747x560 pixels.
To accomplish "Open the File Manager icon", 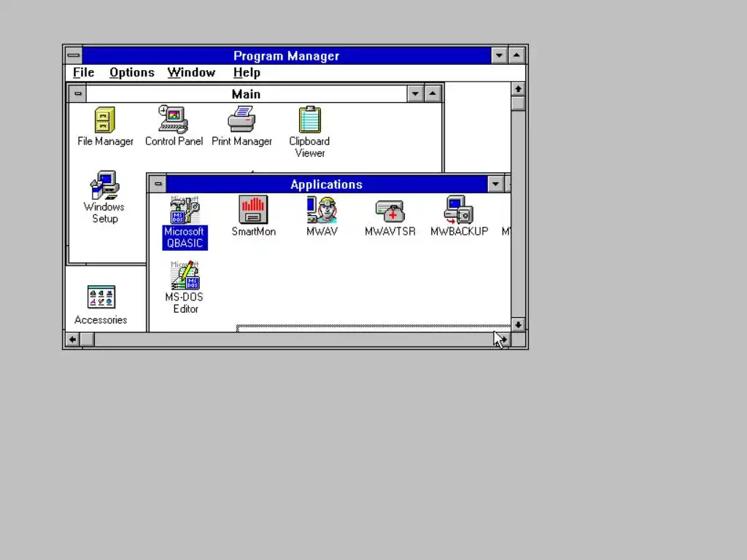I will [105, 126].
